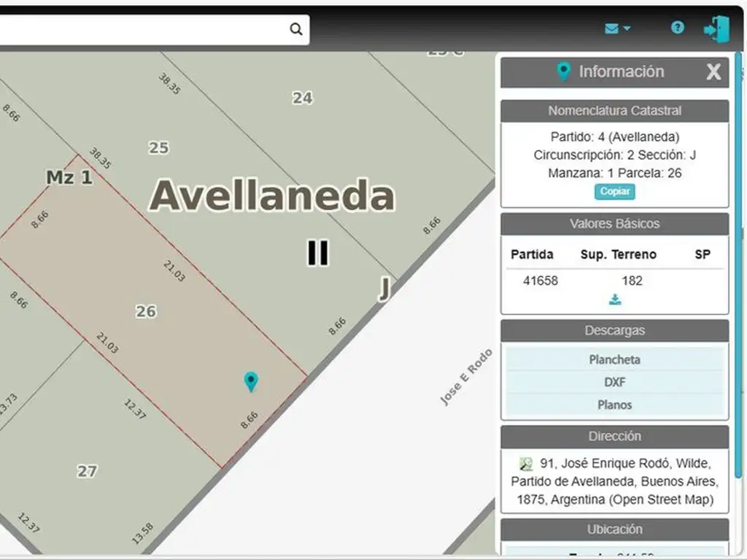
Task: Click the login door icon
Action: coord(716,29)
